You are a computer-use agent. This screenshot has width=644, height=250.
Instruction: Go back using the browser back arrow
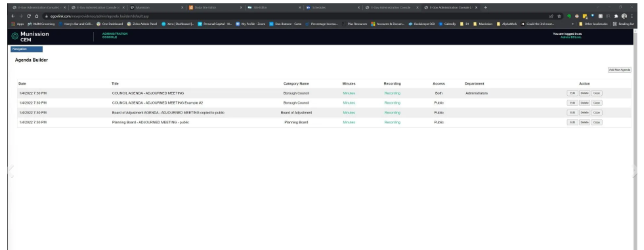point(14,16)
